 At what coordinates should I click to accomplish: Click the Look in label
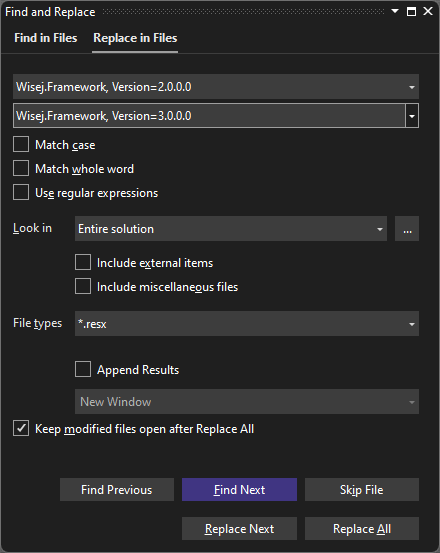(32, 228)
